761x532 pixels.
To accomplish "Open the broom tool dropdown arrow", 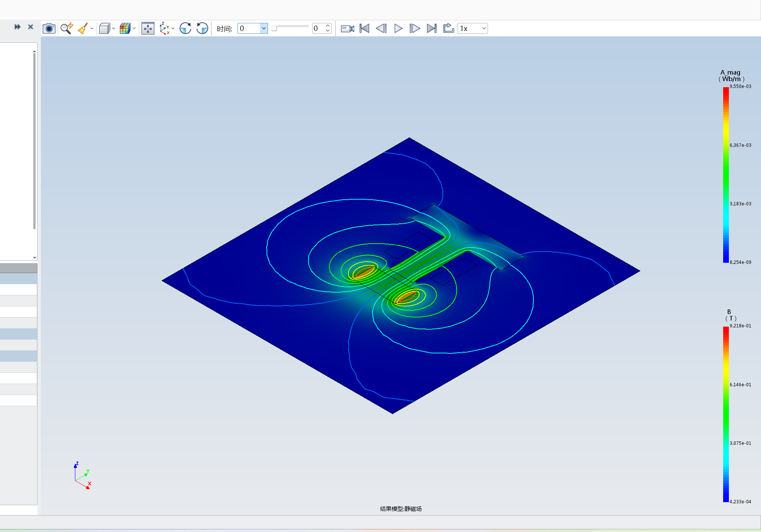I will point(92,28).
